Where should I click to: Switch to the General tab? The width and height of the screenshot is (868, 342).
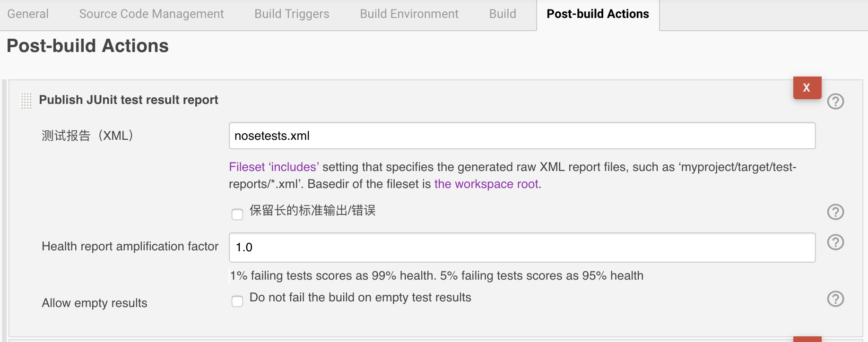28,14
